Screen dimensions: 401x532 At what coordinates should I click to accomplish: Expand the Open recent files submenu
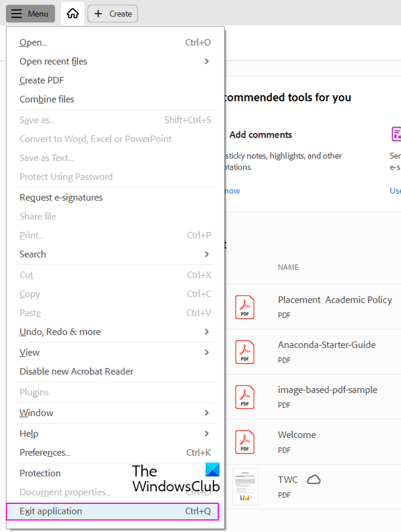point(115,61)
